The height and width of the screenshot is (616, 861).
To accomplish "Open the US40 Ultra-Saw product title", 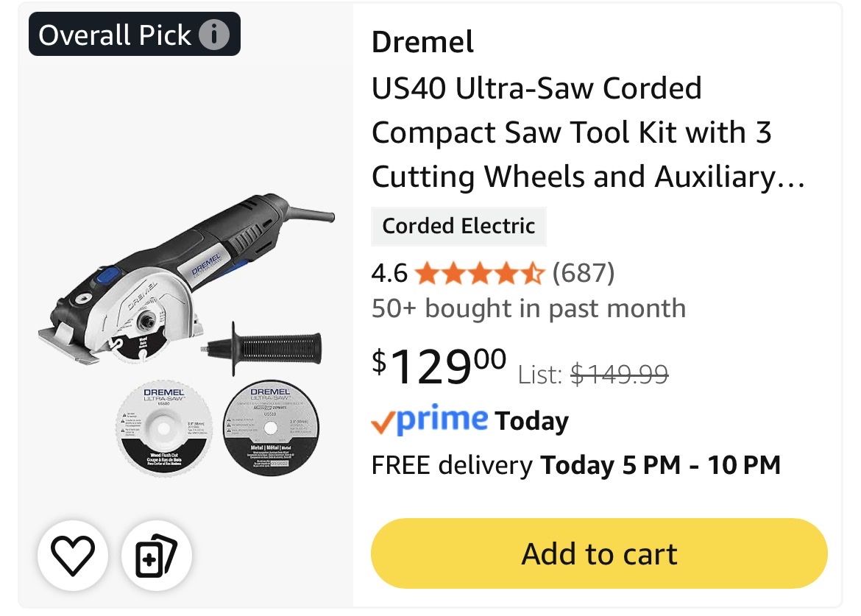I will pos(588,132).
